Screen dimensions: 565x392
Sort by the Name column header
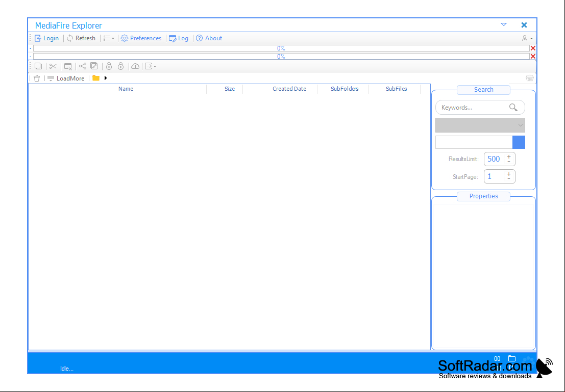pos(126,89)
